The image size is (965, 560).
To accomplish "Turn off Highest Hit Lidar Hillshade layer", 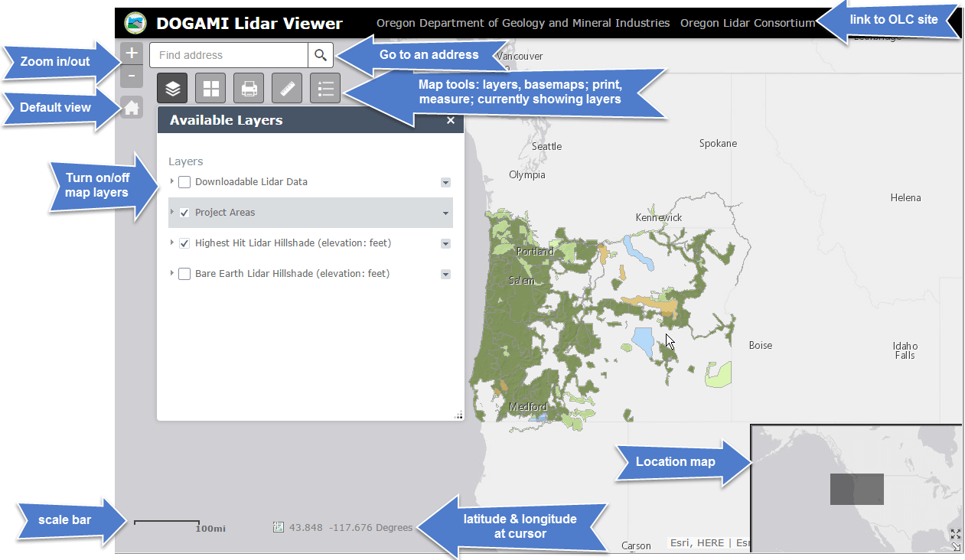I will click(x=184, y=243).
